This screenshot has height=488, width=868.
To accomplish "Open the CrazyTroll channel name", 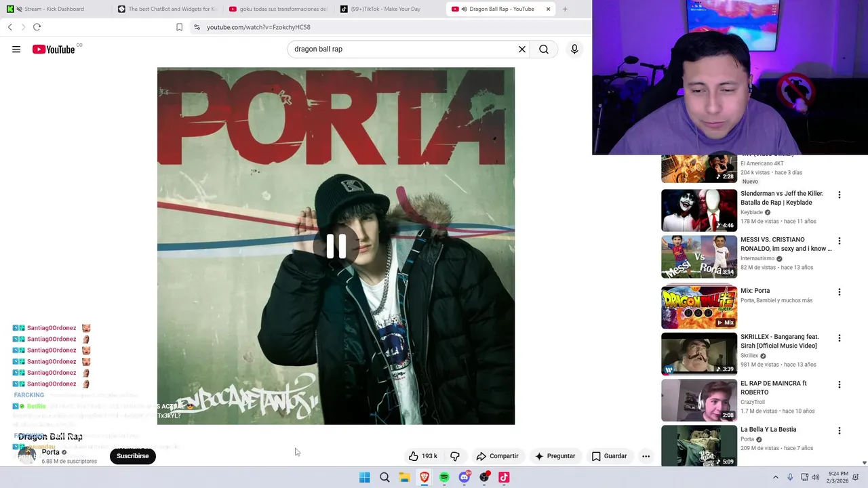I will (753, 402).
